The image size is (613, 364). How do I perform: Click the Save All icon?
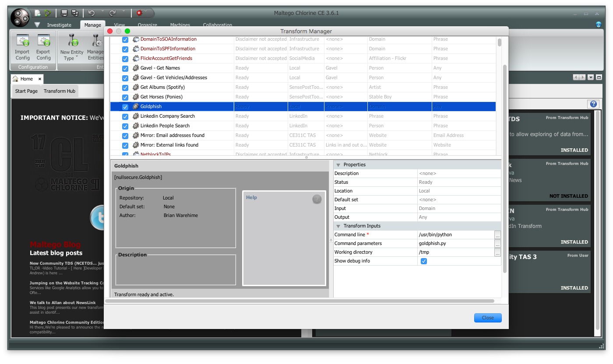coord(75,13)
